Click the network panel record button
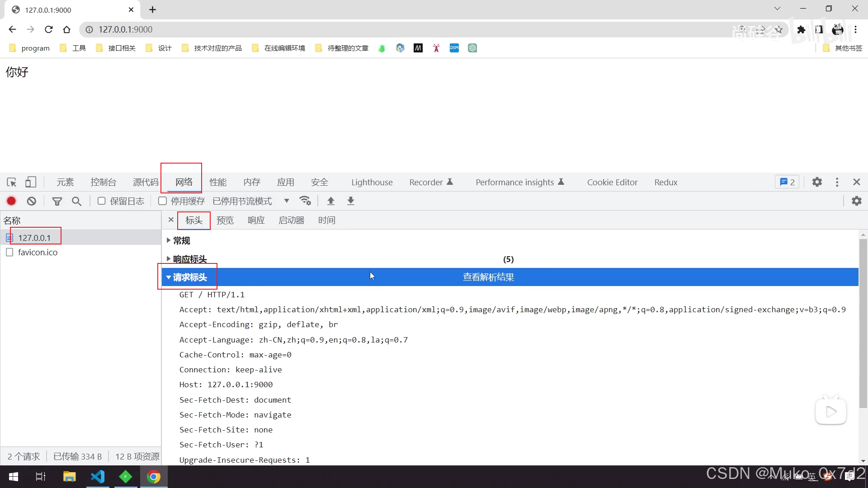 [x=11, y=201]
